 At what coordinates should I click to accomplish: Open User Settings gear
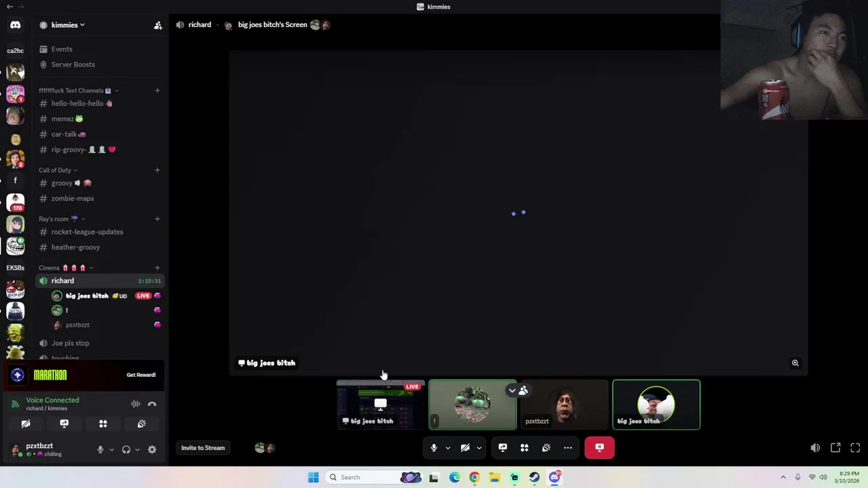(152, 449)
